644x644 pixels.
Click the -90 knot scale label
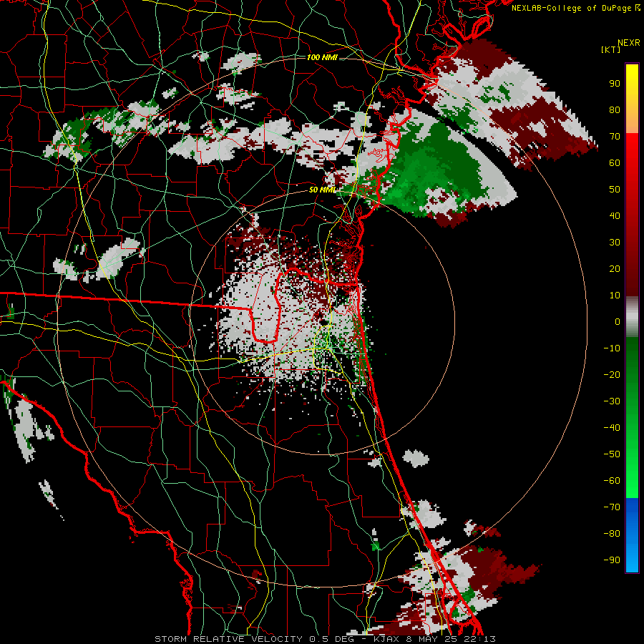(612, 560)
